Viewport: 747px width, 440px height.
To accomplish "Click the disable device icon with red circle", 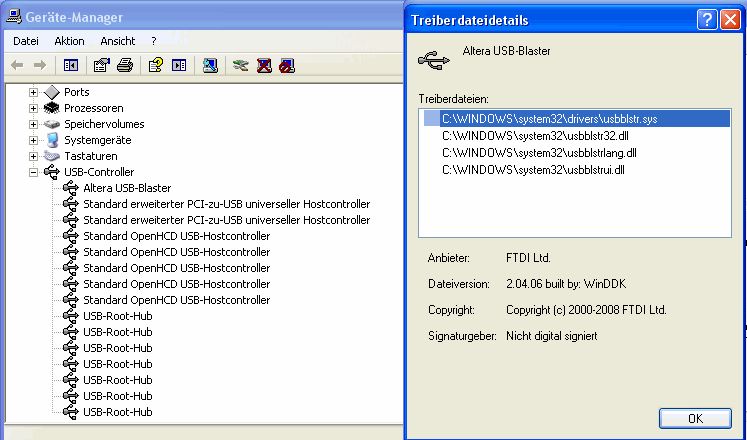I will (x=287, y=65).
